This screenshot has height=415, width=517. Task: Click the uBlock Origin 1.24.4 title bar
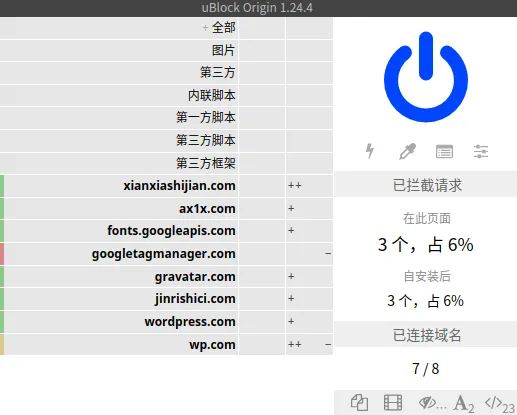click(x=258, y=8)
